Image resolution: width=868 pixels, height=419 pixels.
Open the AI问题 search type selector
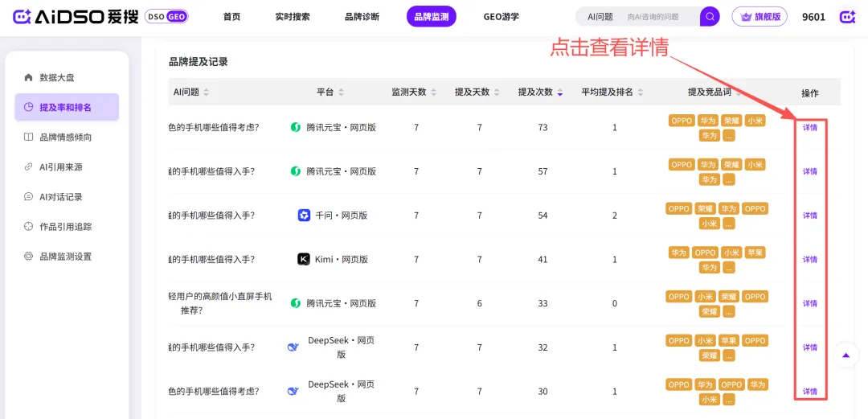600,17
